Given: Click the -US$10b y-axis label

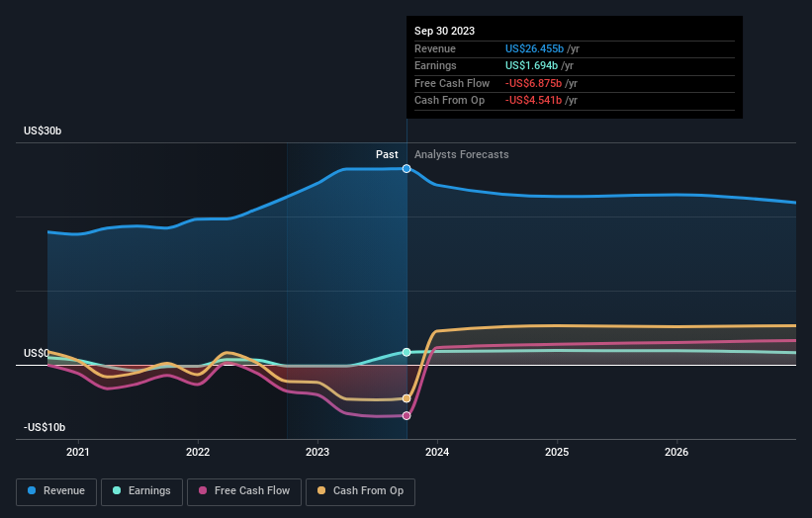Looking at the screenshot, I should point(45,427).
